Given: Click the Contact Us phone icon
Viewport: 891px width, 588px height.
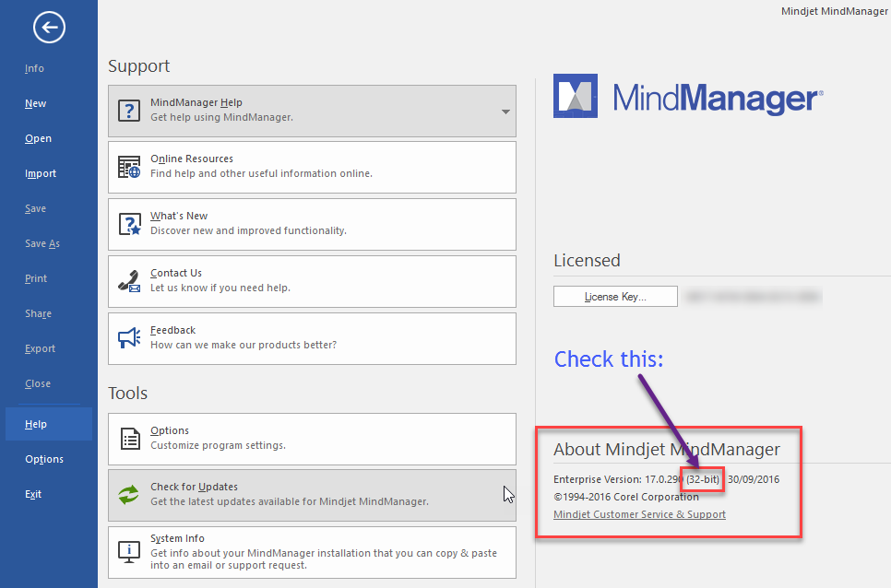Looking at the screenshot, I should [x=129, y=281].
